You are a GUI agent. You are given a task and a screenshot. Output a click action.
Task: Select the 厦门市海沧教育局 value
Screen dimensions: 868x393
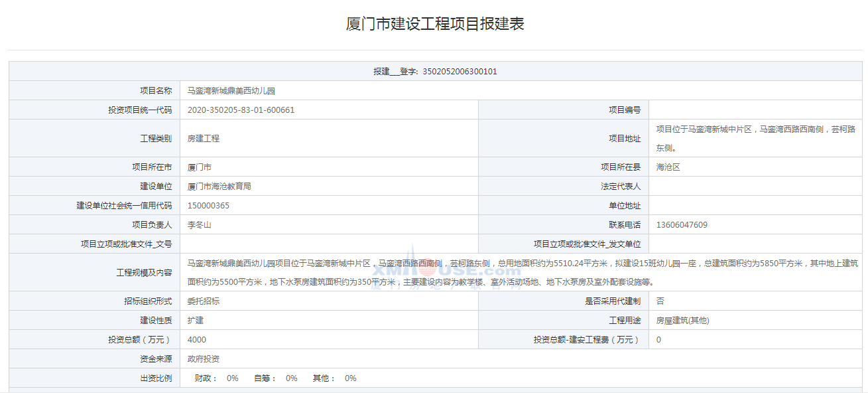click(219, 187)
